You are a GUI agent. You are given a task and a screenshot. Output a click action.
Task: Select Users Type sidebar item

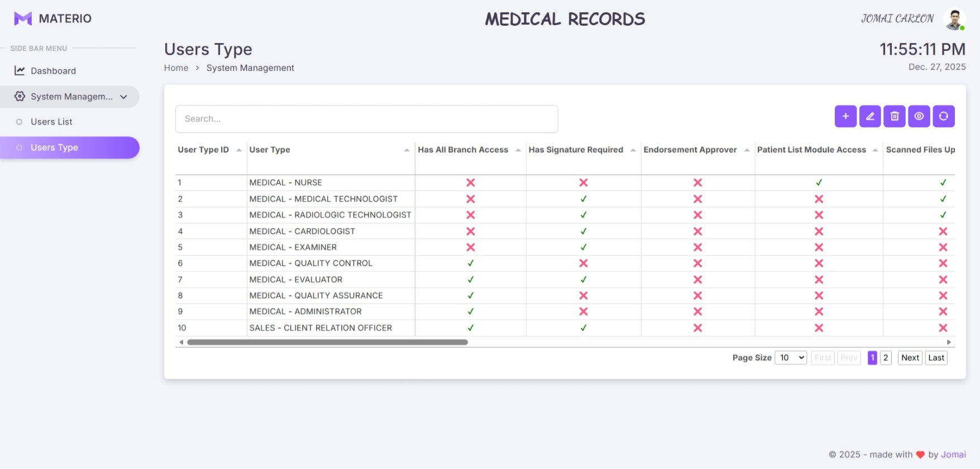(54, 147)
